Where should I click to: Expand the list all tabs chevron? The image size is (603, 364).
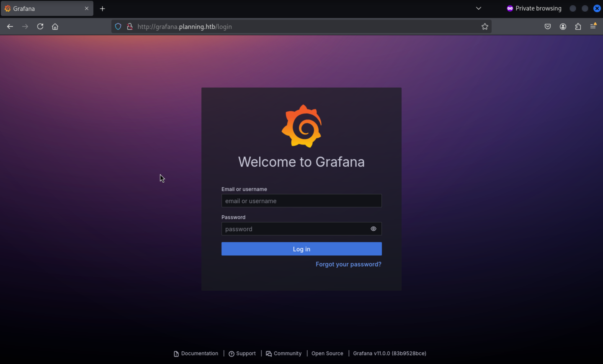(x=478, y=8)
